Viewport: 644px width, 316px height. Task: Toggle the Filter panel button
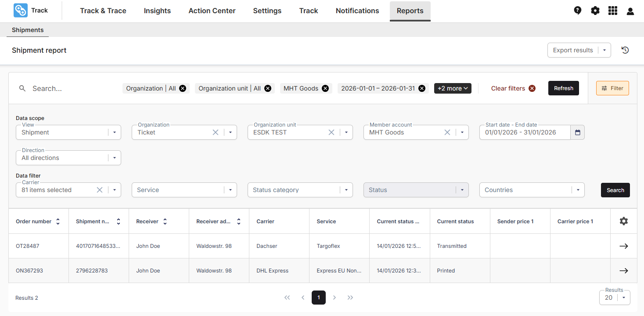(x=612, y=88)
